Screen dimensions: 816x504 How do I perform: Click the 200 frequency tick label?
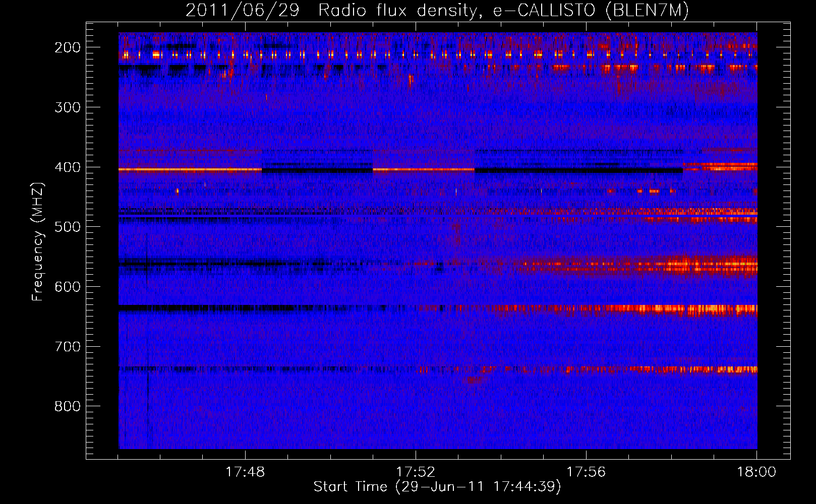68,47
